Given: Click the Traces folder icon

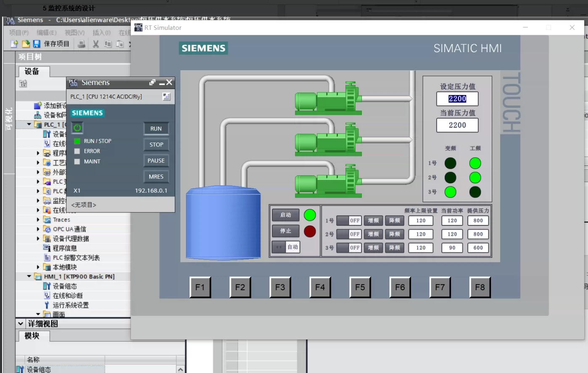Looking at the screenshot, I should (x=47, y=220).
